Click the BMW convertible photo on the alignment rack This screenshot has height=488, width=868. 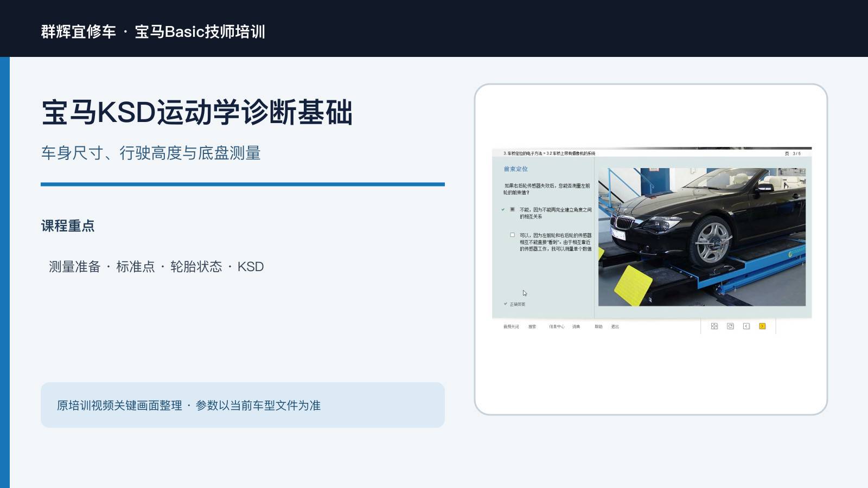tap(702, 237)
